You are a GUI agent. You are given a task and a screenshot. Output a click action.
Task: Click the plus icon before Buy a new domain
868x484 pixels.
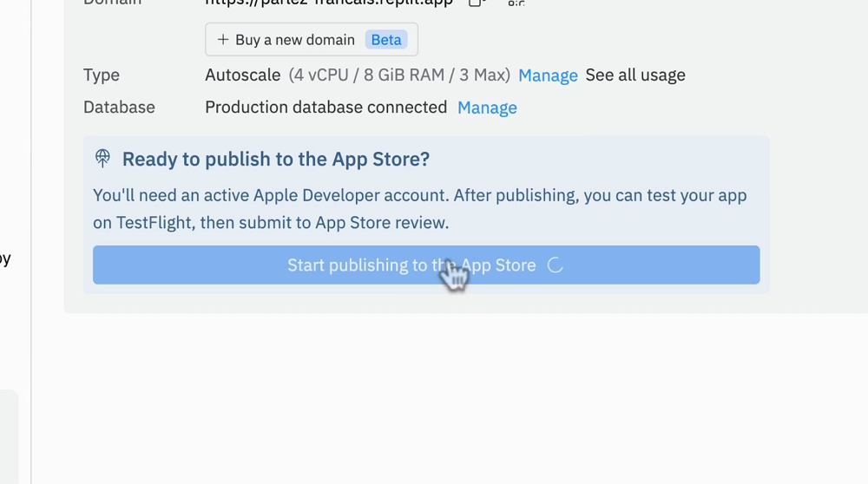[223, 40]
